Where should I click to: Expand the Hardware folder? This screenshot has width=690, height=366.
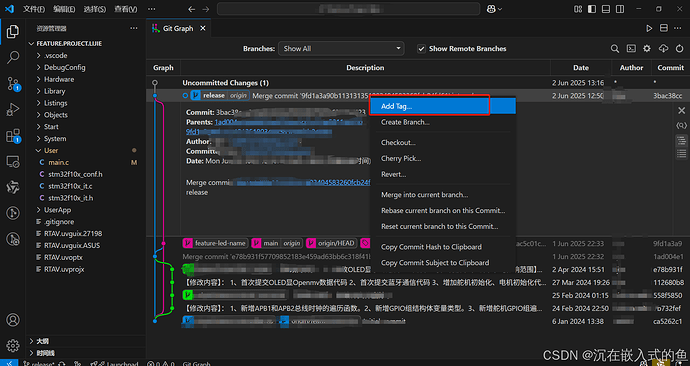coord(59,79)
